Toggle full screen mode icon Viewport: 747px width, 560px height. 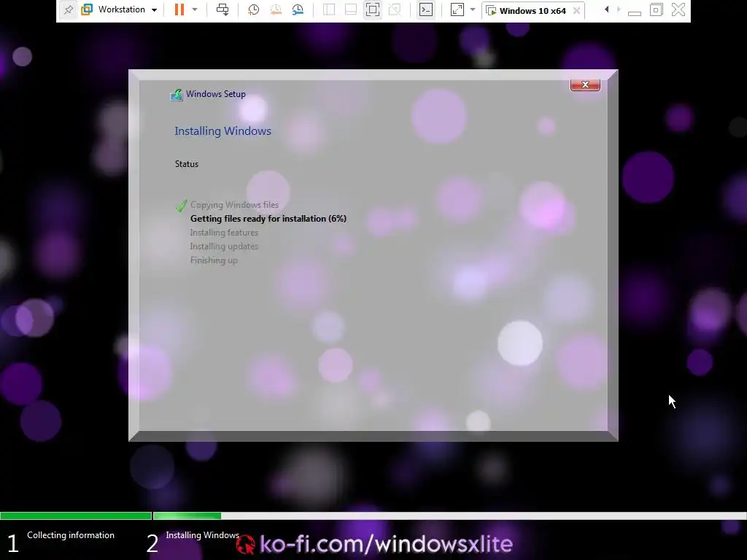(373, 9)
